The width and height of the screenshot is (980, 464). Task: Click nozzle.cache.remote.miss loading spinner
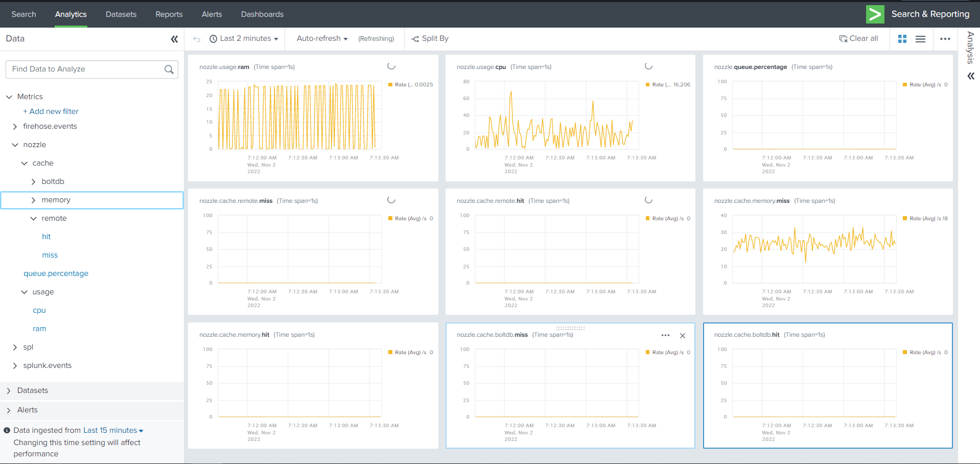point(391,200)
